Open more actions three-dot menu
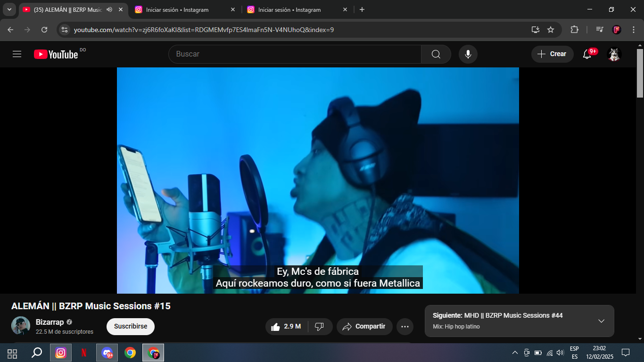The image size is (644, 362). click(x=405, y=327)
